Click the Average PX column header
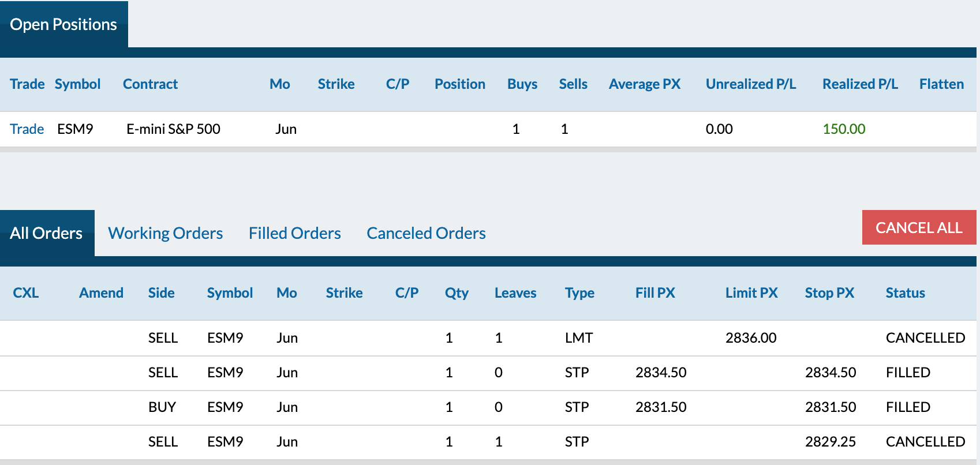The width and height of the screenshot is (980, 465). [645, 84]
